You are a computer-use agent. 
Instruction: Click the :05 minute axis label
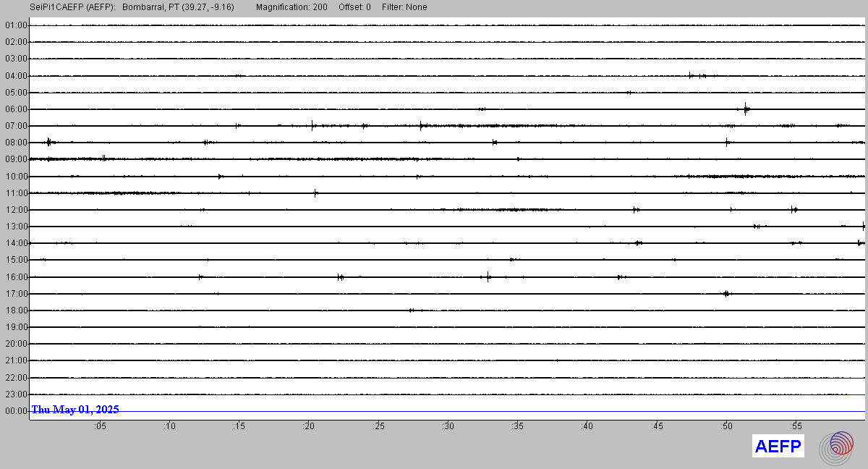tap(100, 427)
